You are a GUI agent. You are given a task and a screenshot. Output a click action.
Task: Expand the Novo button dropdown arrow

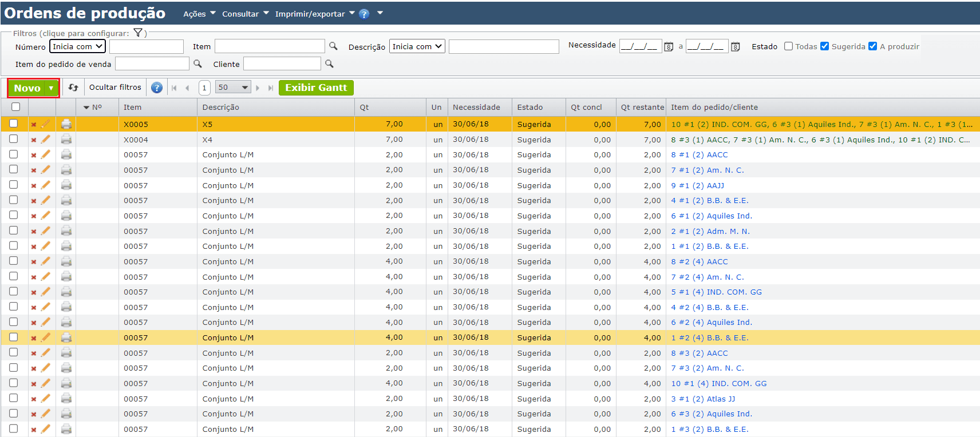[52, 88]
